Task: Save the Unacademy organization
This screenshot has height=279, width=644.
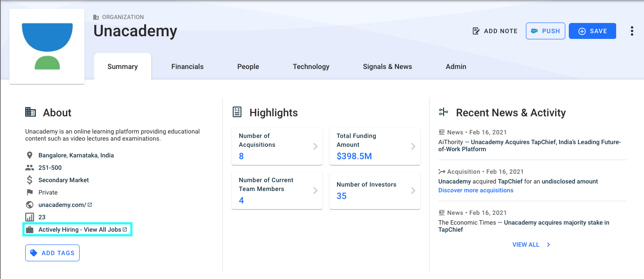Action: tap(592, 31)
